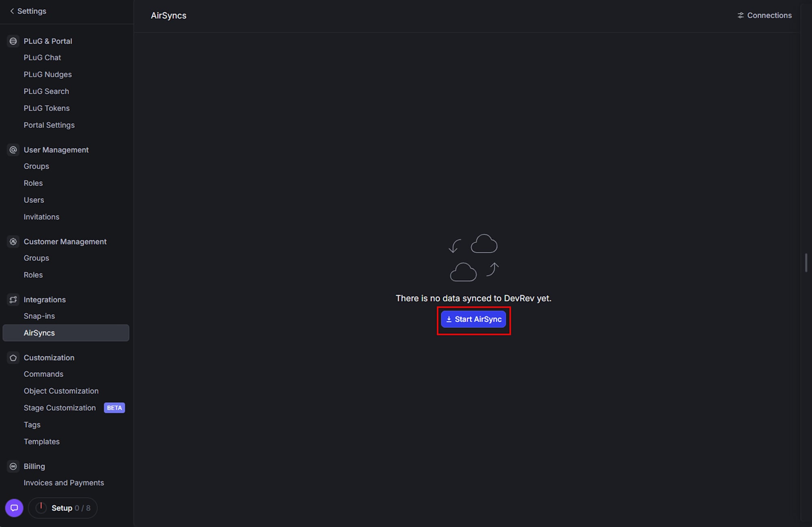Click the Customer Management section icon
This screenshot has height=527, width=812.
(x=13, y=241)
